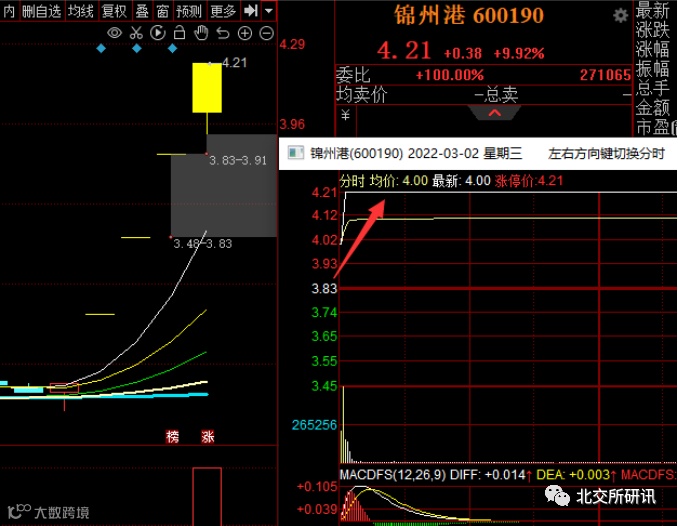The image size is (678, 526).
Task: Click the 涨 marker on the K-line chart
Action: pos(208,436)
